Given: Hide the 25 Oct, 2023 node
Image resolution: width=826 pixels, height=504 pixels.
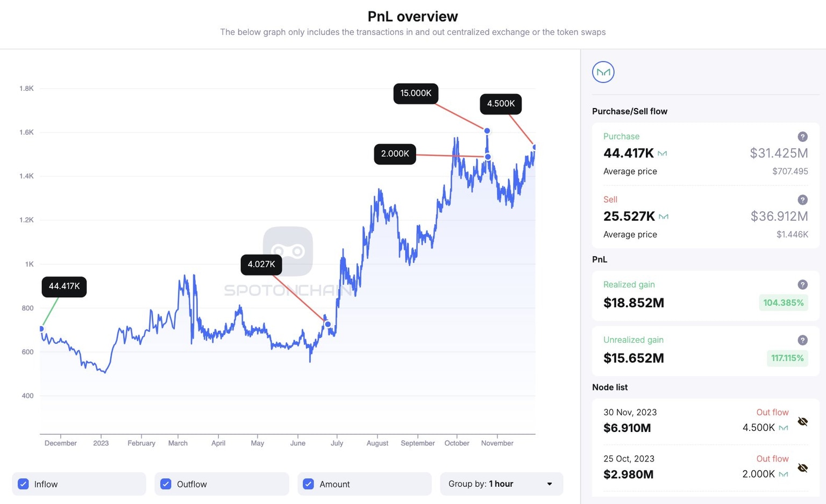Looking at the screenshot, I should 802,468.
